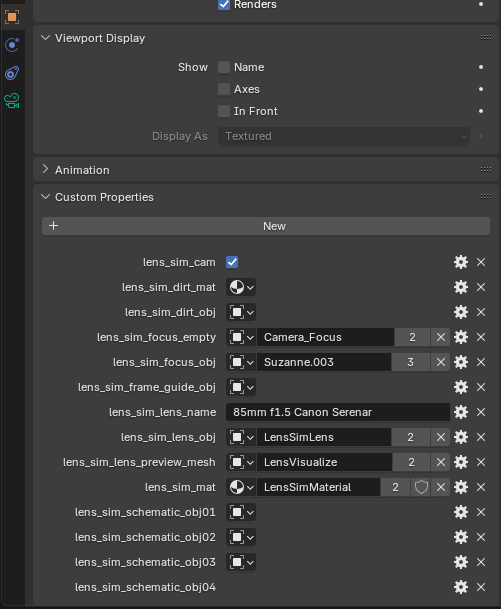The width and height of the screenshot is (501, 609).
Task: Remove the lens_sim_lens_name custom property
Action: 481,412
